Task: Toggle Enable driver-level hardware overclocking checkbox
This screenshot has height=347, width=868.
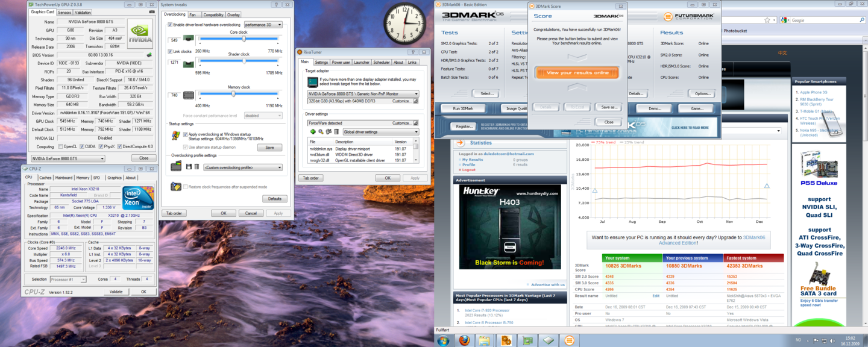Action: pos(170,25)
